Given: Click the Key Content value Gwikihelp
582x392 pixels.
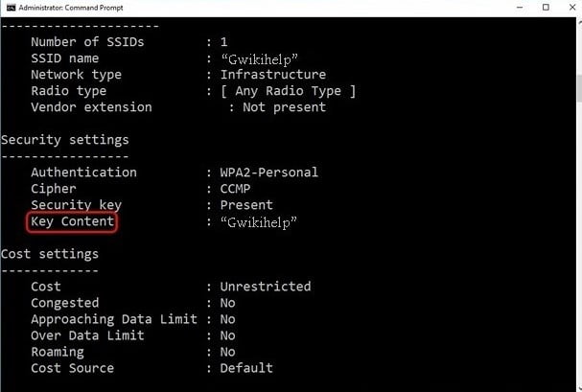Looking at the screenshot, I should [259, 222].
